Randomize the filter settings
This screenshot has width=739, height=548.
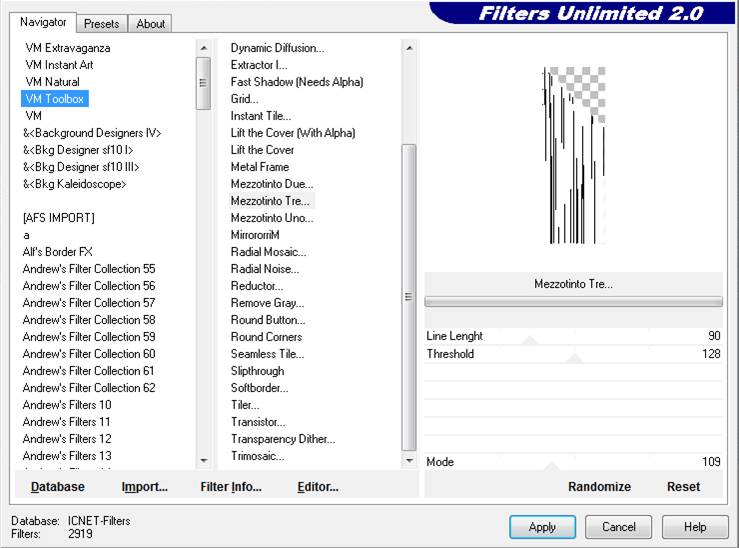tap(599, 487)
